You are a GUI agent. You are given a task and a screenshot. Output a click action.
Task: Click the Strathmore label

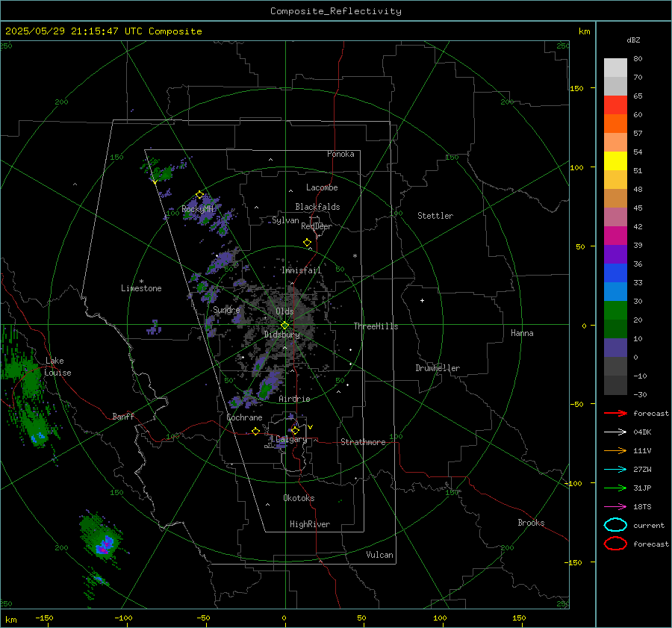pyautogui.click(x=363, y=442)
